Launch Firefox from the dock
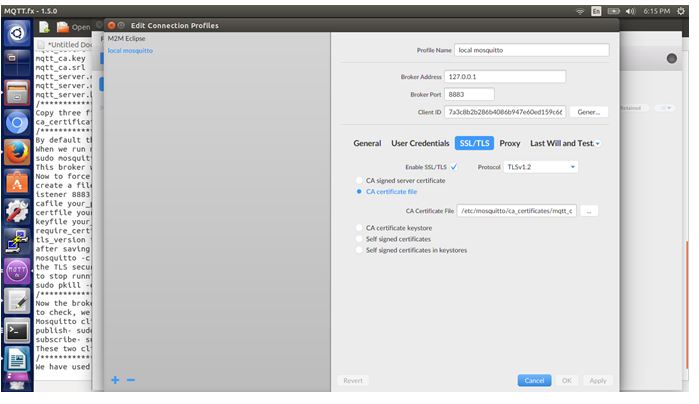The height and width of the screenshot is (404, 699). point(17,152)
